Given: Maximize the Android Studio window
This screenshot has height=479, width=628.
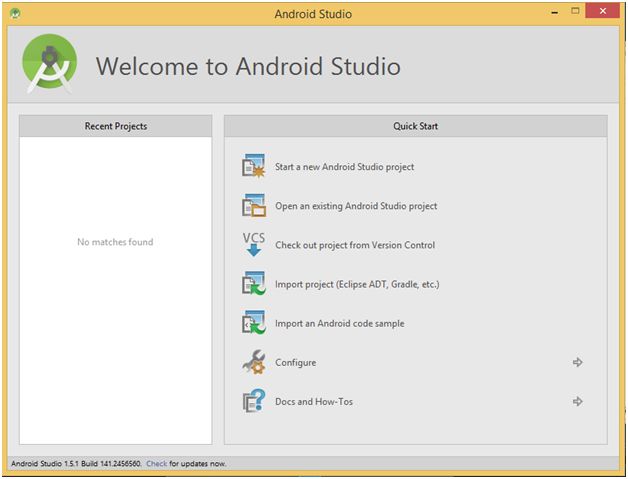Looking at the screenshot, I should pos(575,11).
